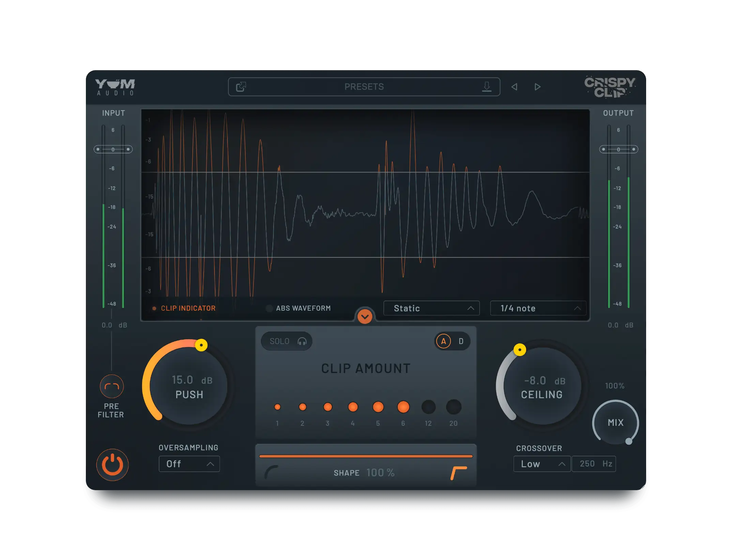
Task: Switch to the A mode tab
Action: point(444,341)
